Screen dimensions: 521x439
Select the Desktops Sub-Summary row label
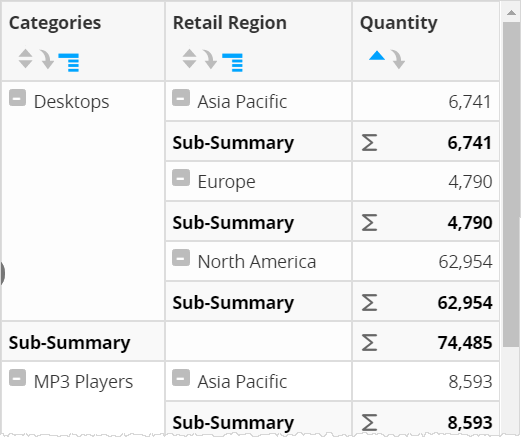[69, 342]
